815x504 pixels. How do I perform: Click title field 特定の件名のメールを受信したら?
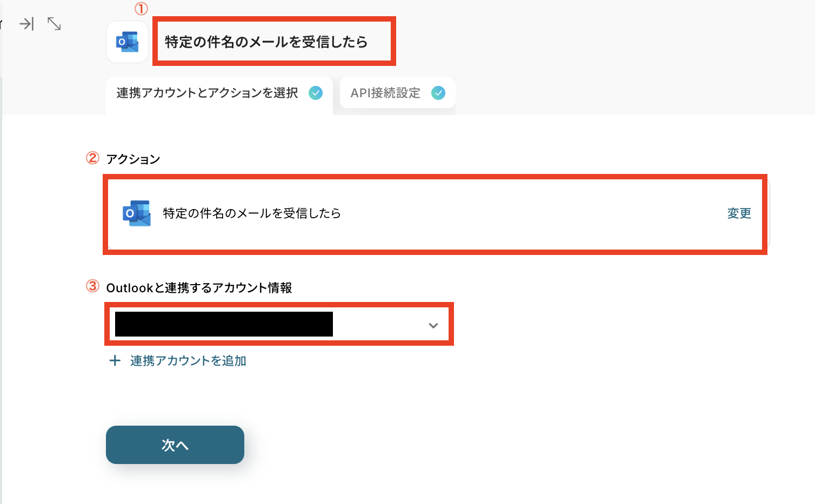click(x=266, y=42)
